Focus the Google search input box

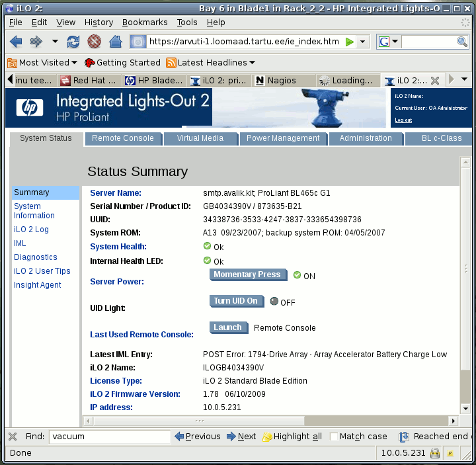(428, 42)
